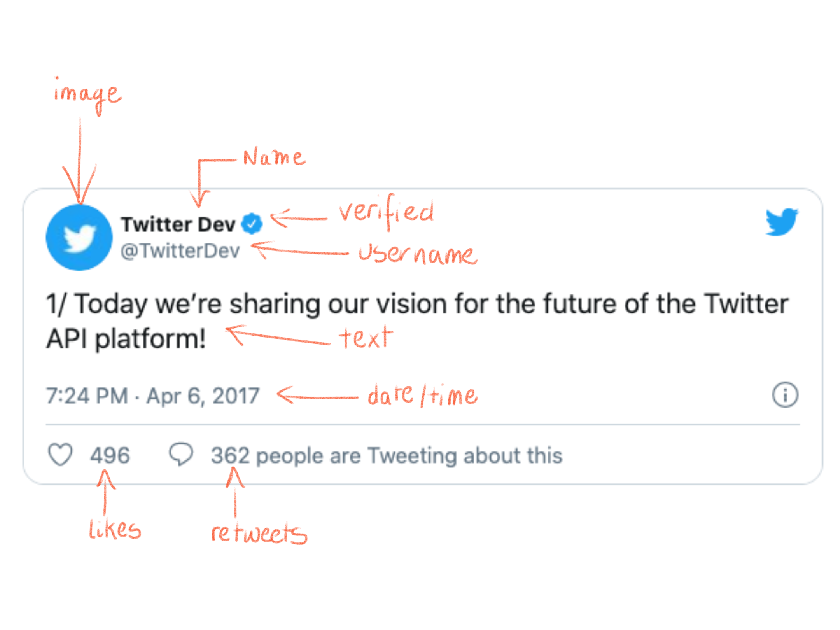Select the handwritten "retweets" annotation
The height and width of the screenshot is (630, 840).
click(x=259, y=533)
